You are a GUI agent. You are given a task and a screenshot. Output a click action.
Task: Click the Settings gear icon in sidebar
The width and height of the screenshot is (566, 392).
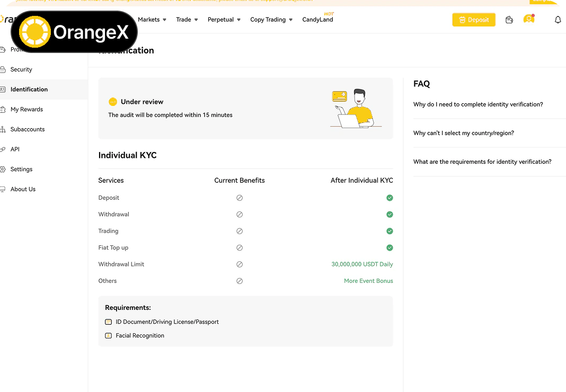3,169
